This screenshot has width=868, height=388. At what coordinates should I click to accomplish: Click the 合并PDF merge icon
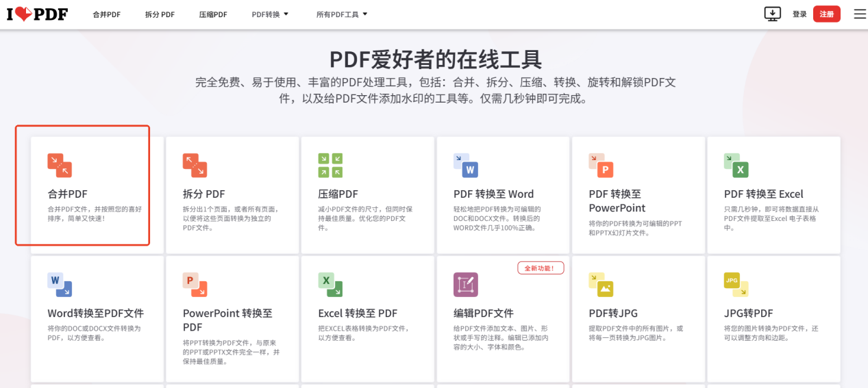[x=60, y=165]
